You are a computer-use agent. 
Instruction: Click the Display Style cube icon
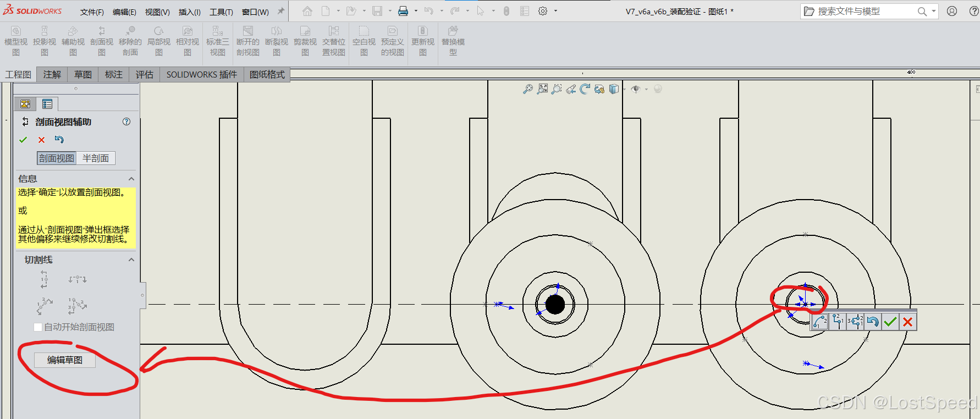(x=614, y=89)
